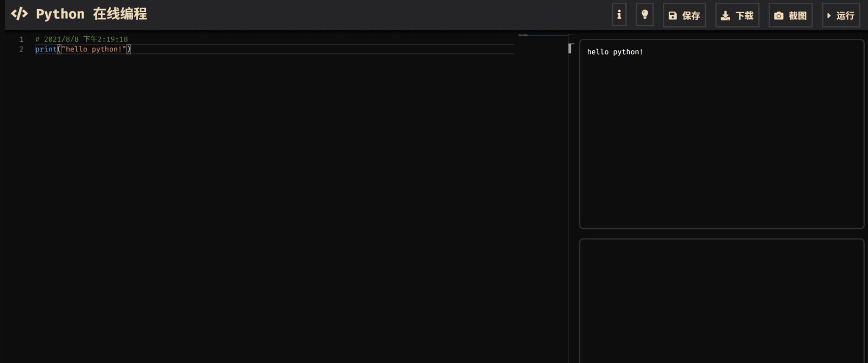This screenshot has height=363, width=868.
Task: Save the code with 保存
Action: pos(684,16)
